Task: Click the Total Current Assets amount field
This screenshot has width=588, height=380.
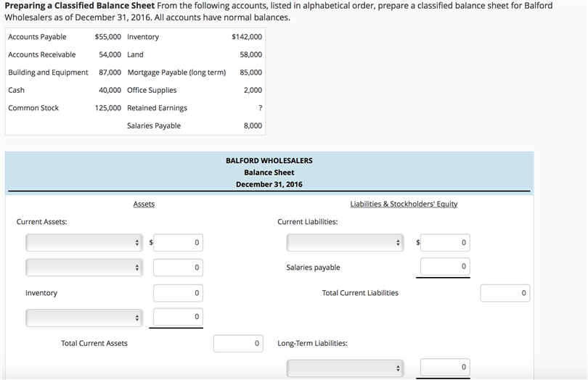Action: [x=239, y=343]
